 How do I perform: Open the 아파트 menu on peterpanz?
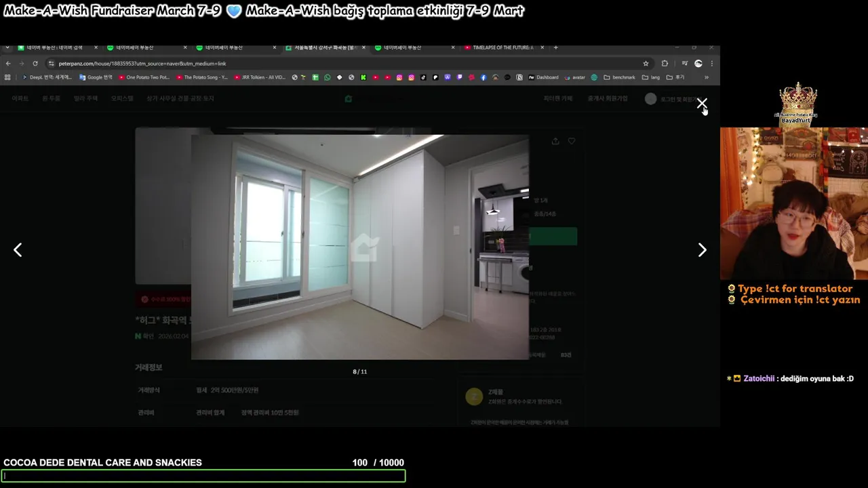click(20, 98)
